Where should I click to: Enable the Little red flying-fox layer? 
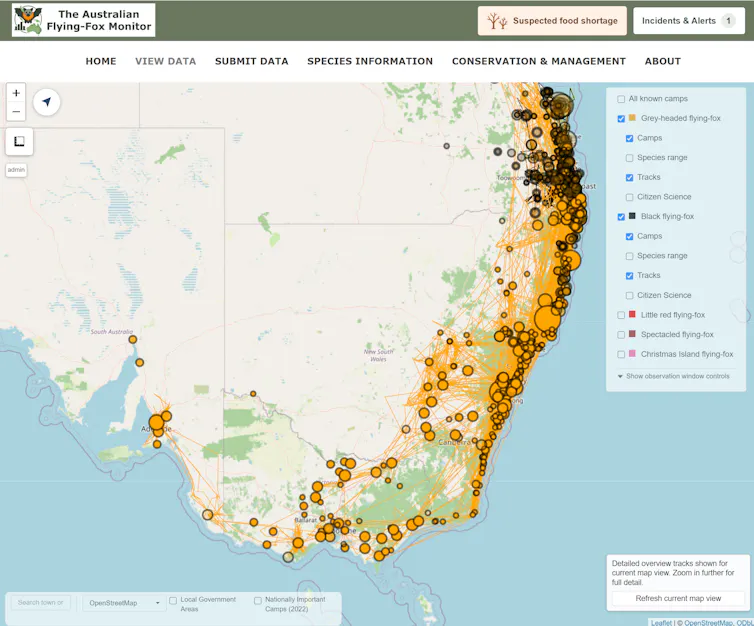(621, 315)
